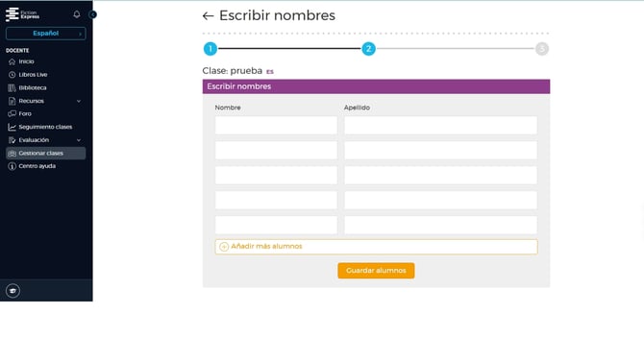Open Centro ayuda menu item
This screenshot has width=644, height=361.
click(x=37, y=166)
